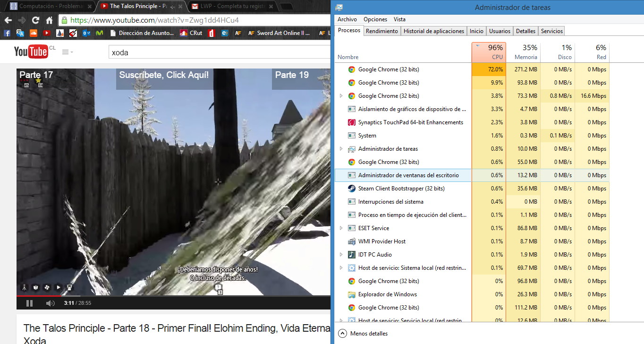Sort processes by the Disco column header
644x344 pixels.
[x=558, y=52]
